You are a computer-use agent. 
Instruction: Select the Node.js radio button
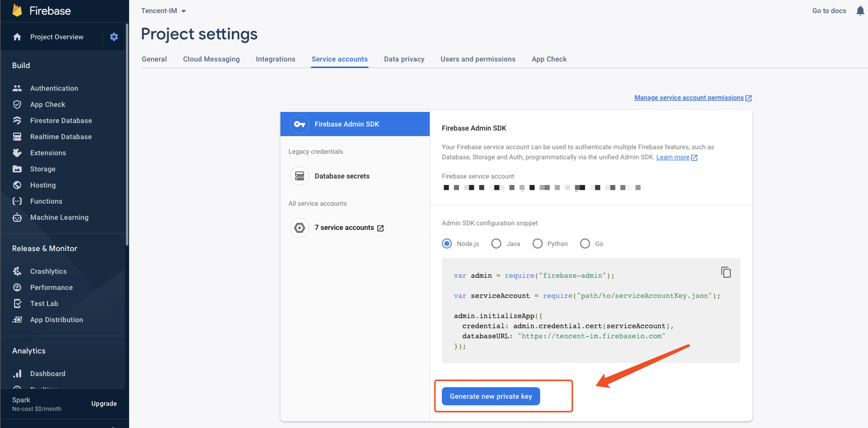(447, 243)
